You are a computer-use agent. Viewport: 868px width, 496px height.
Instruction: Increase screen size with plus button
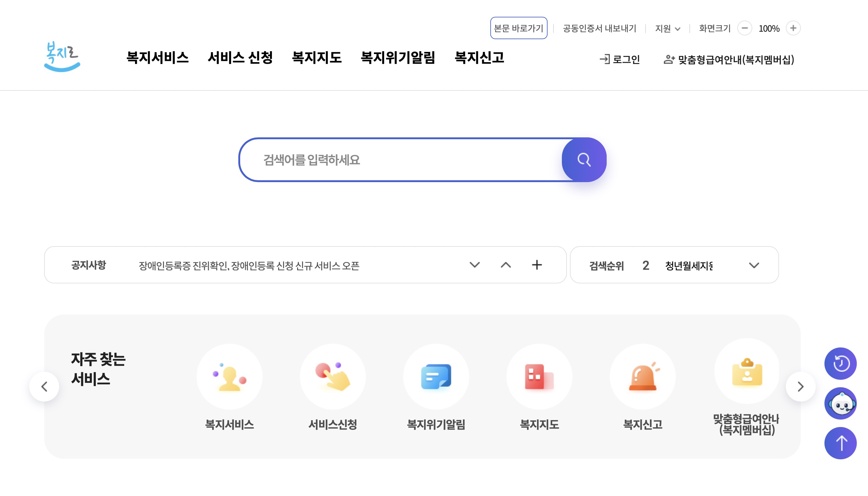point(793,29)
